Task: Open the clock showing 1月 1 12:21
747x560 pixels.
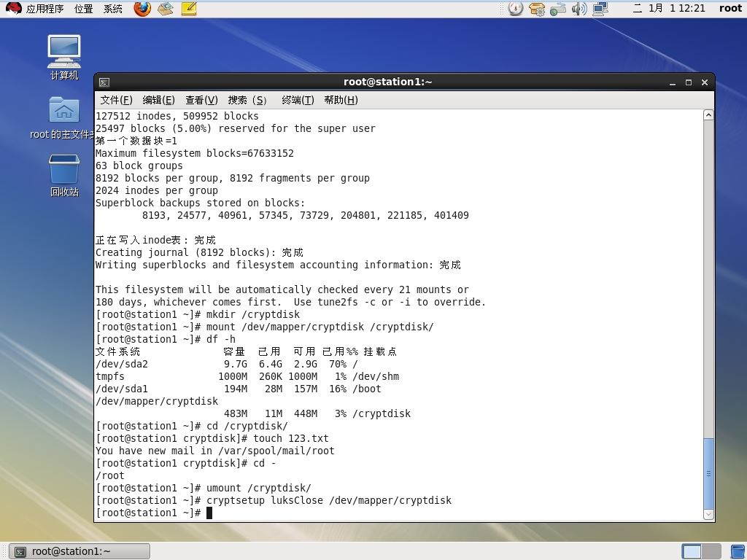Action: [x=669, y=8]
